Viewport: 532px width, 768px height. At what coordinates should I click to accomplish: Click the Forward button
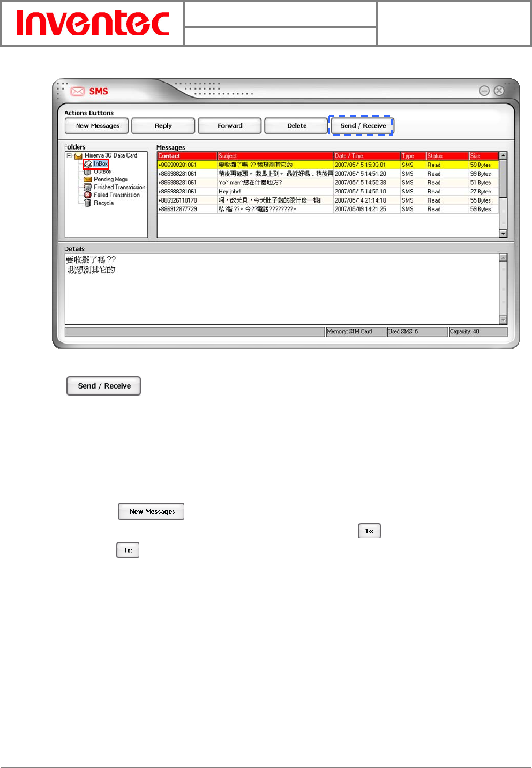coord(230,125)
